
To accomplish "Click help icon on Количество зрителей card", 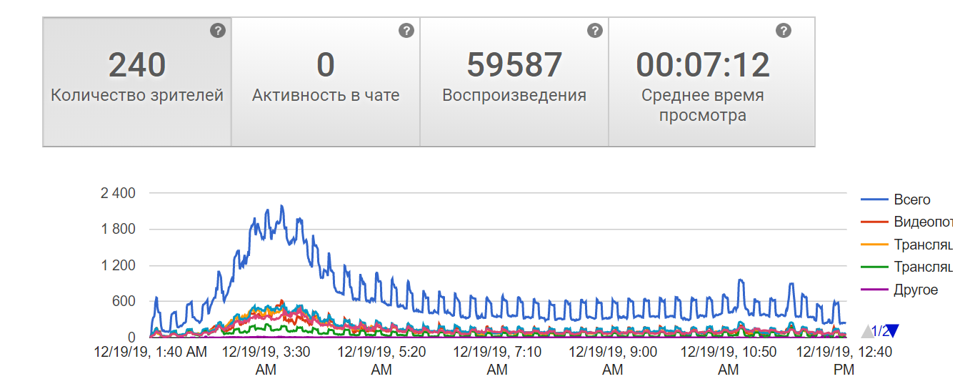I will pyautogui.click(x=218, y=31).
